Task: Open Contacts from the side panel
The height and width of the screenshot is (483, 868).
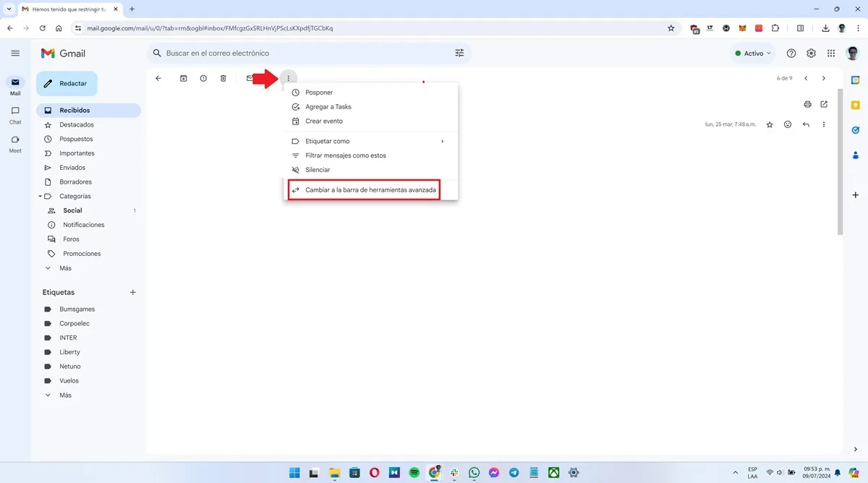Action: [x=856, y=155]
